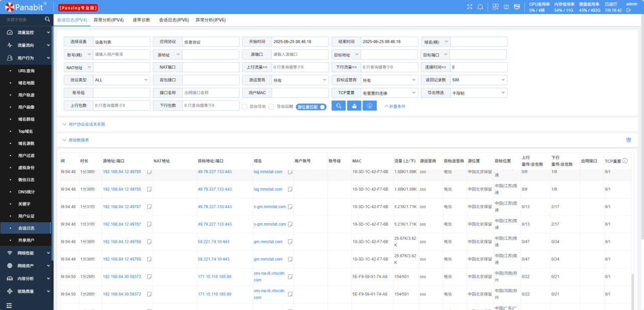Tick the 后台导出 checkbox
This screenshot has height=310, width=644.
(245, 106)
